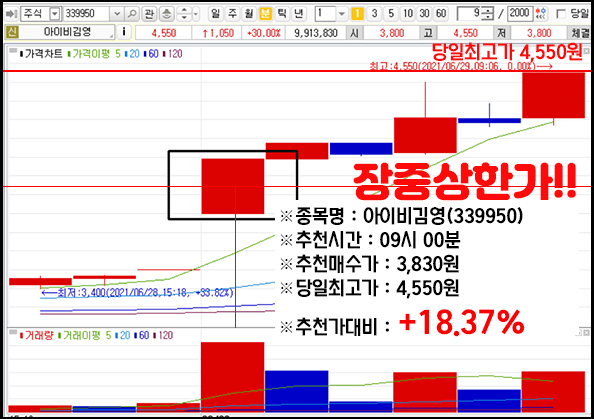Expand the stock code 339950 dropdown
Image resolution: width=594 pixels, height=419 pixels.
tap(117, 14)
